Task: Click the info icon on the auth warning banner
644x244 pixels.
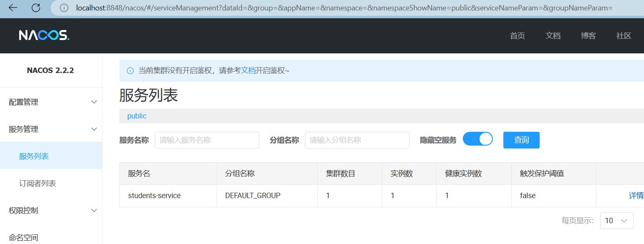Action: click(130, 70)
